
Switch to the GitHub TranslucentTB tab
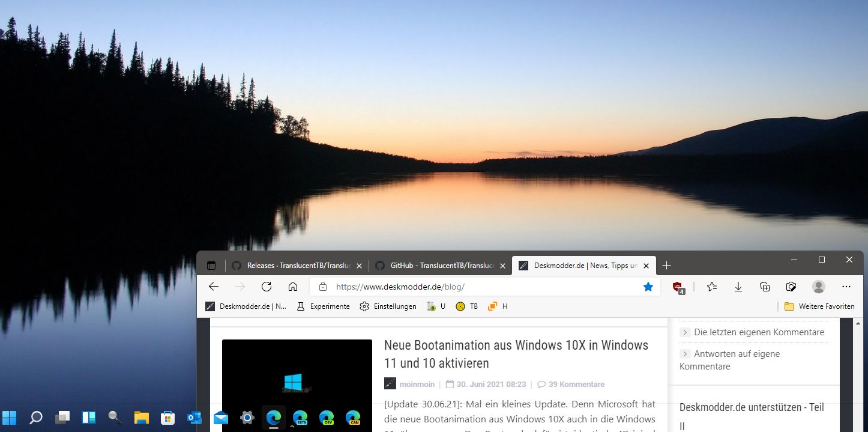[438, 266]
